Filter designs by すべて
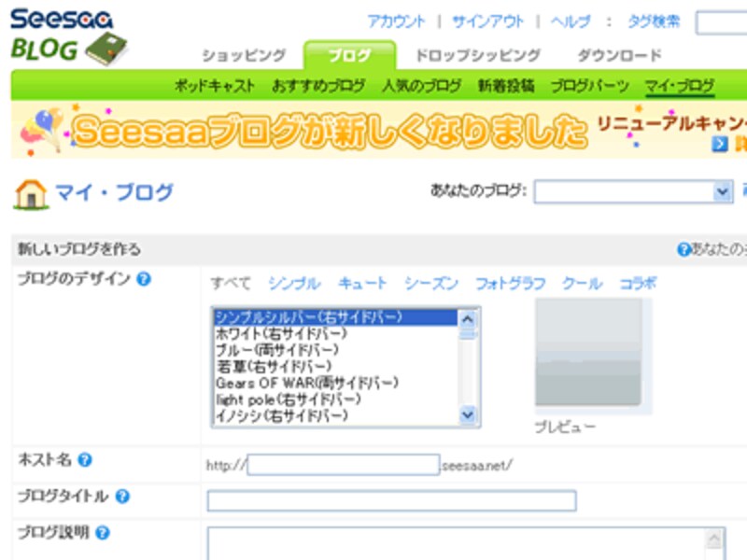This screenshot has height=560, width=747. point(231,284)
